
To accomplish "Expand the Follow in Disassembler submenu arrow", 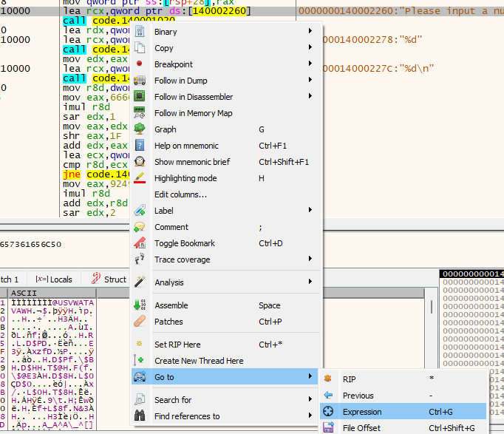I will point(310,96).
